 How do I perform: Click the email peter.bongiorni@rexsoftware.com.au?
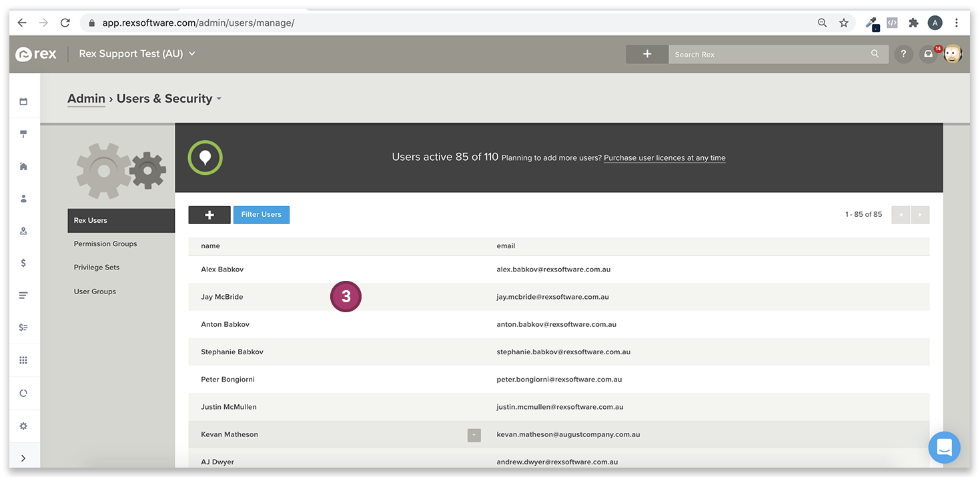pos(559,379)
